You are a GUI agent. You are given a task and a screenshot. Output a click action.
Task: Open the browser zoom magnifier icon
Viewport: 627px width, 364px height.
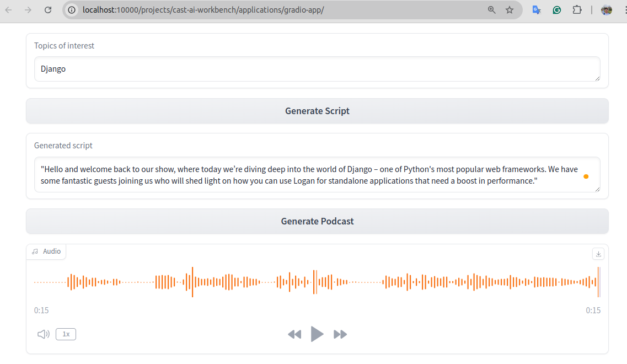coord(491,10)
